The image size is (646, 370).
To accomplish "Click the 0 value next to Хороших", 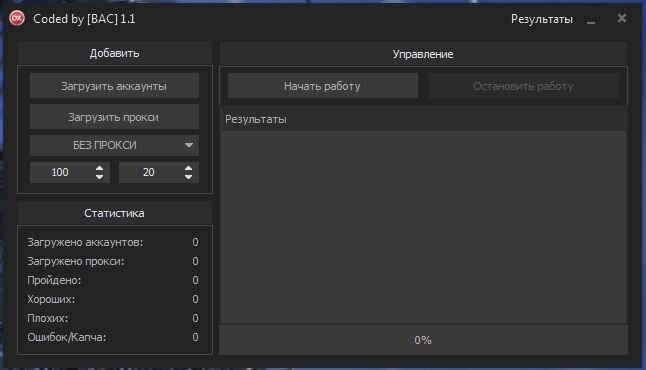I will [195, 299].
